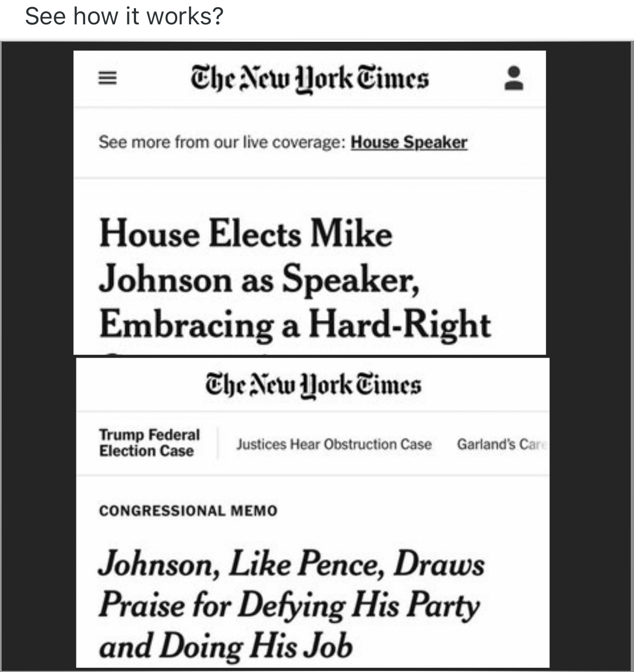The image size is (634, 672).
Task: Open the hamburger menu icon
Action: [107, 79]
